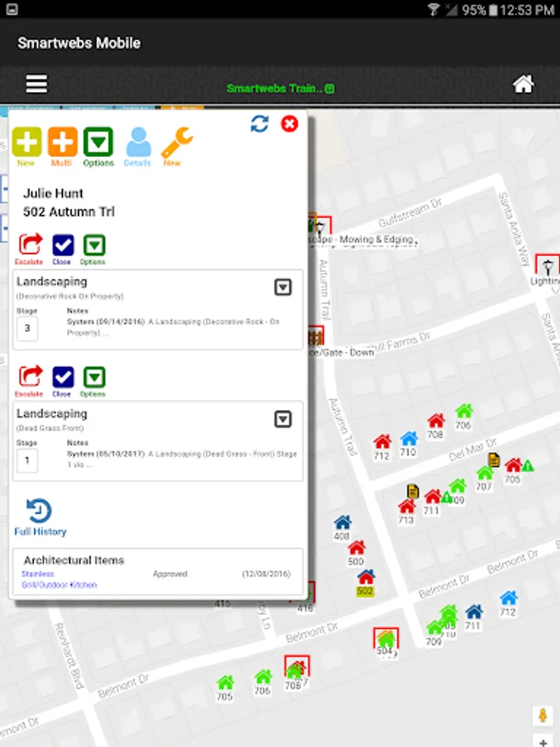Select Smartwebs Train community title

(x=280, y=88)
